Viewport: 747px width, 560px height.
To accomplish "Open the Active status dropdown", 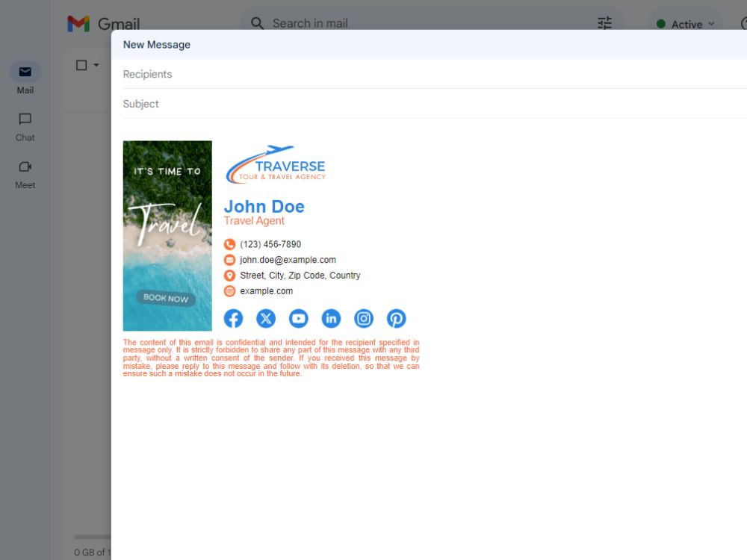I will (x=686, y=25).
